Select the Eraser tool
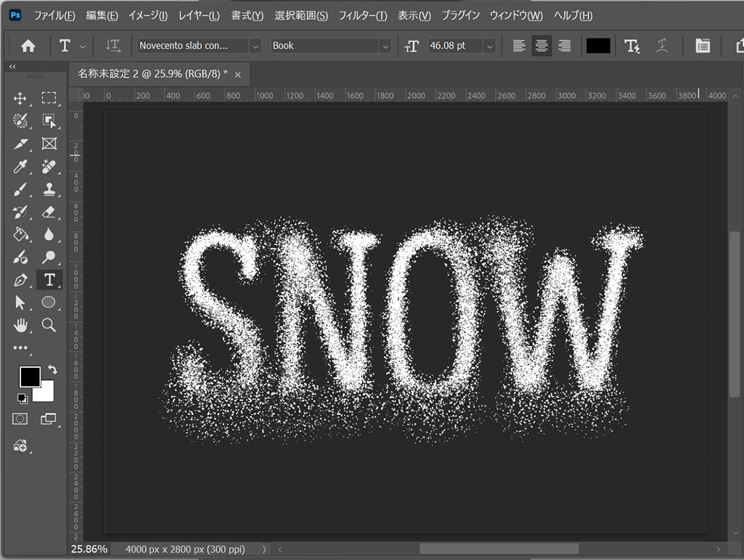This screenshot has height=560, width=744. (x=49, y=212)
